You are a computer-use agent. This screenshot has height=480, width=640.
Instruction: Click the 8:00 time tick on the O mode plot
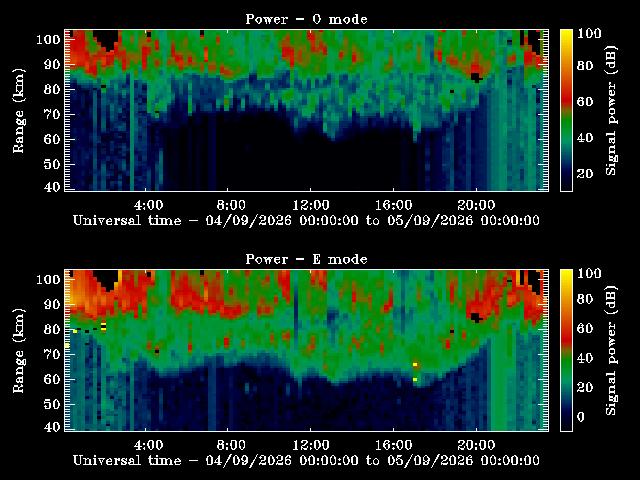tap(231, 204)
